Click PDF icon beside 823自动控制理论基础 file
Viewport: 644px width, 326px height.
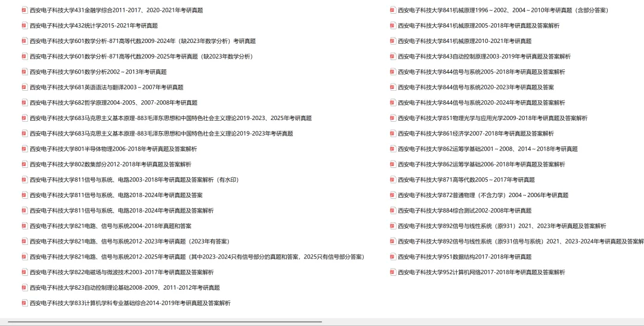pyautogui.click(x=24, y=287)
